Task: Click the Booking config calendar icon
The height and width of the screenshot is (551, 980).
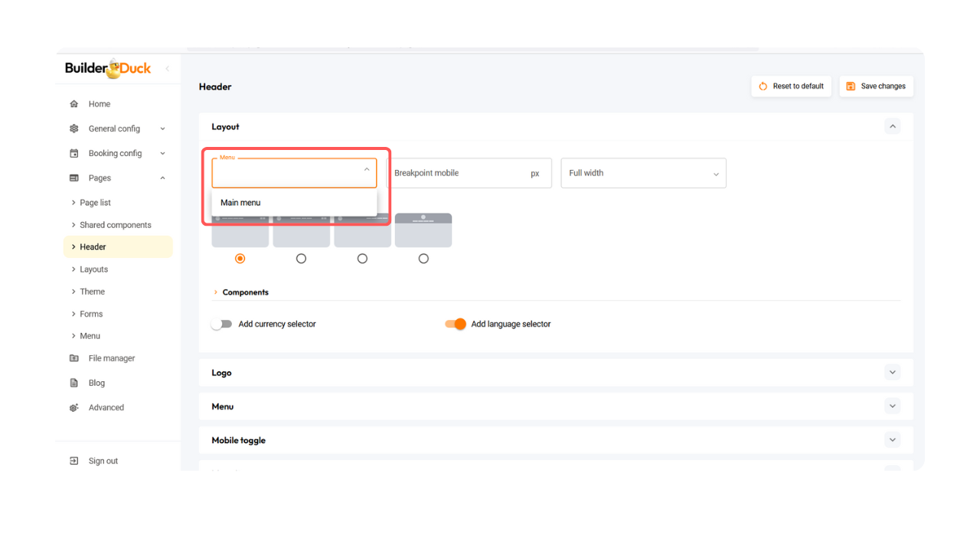Action: 74,153
